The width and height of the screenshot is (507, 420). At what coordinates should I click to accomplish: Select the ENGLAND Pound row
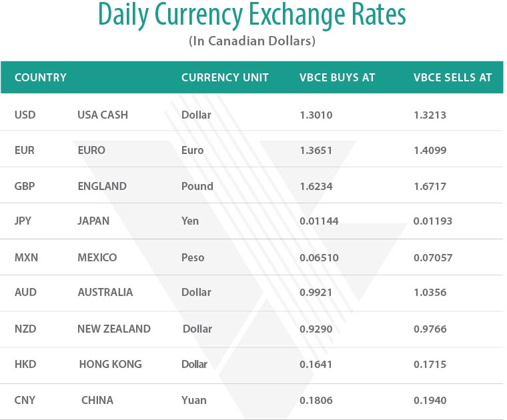coord(251,185)
